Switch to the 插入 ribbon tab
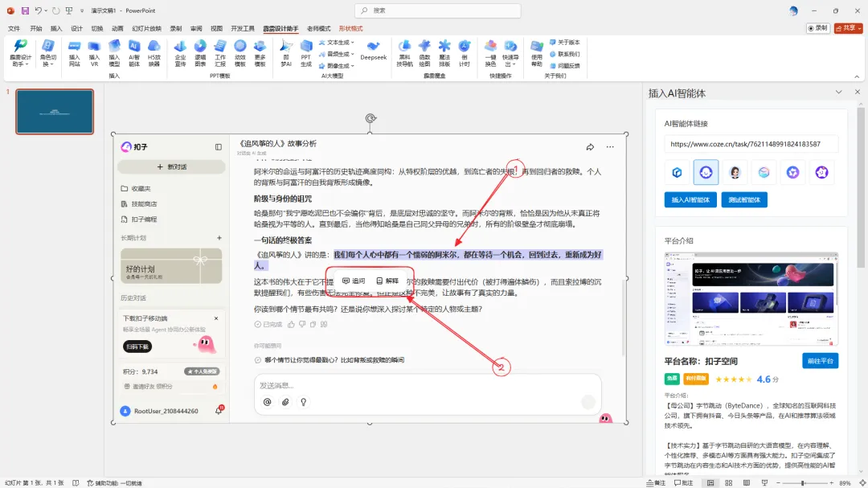This screenshot has width=868, height=488. tap(56, 28)
